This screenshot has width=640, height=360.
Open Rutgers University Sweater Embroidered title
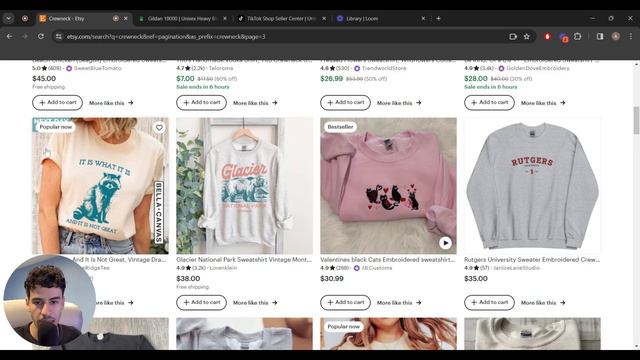point(532,259)
